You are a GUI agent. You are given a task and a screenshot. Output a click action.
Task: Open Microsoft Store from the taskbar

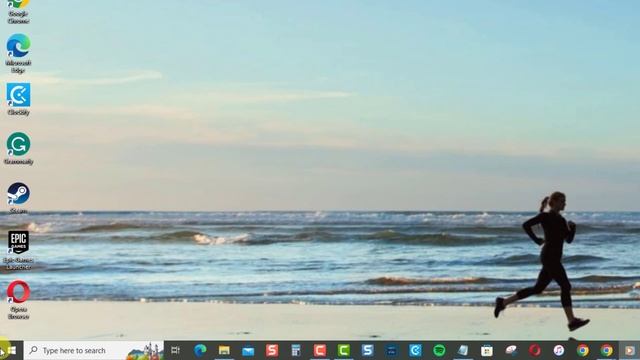point(487,351)
